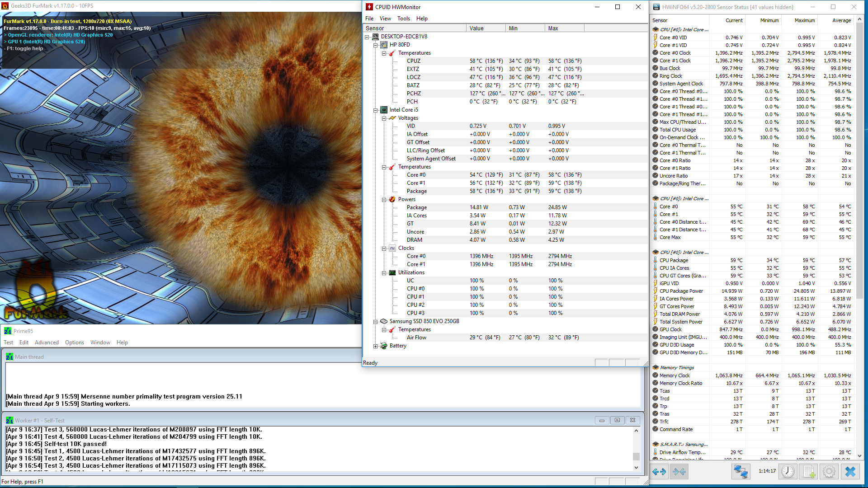Viewport: 868px width, 488px height.
Task: Click HWiNFO blue X close-sensors button
Action: [850, 471]
